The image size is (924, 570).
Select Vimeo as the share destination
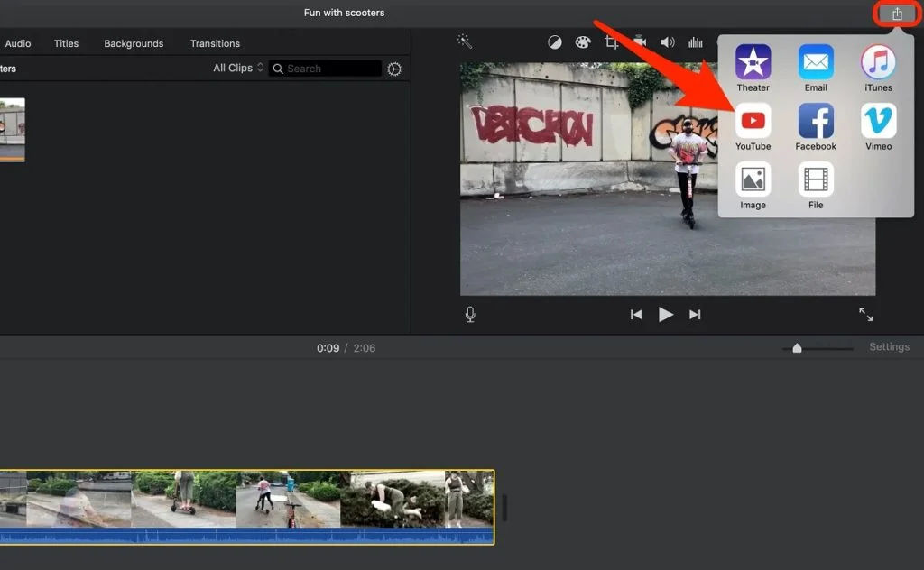[x=878, y=121]
